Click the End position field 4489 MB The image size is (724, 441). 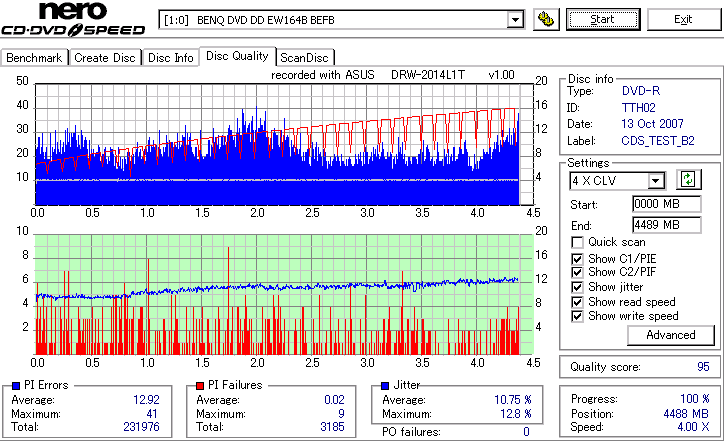pos(666,225)
